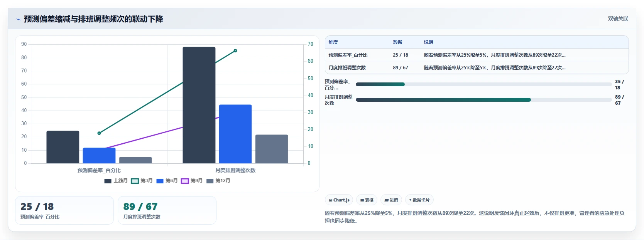Select the 进度 tag

click(x=391, y=200)
